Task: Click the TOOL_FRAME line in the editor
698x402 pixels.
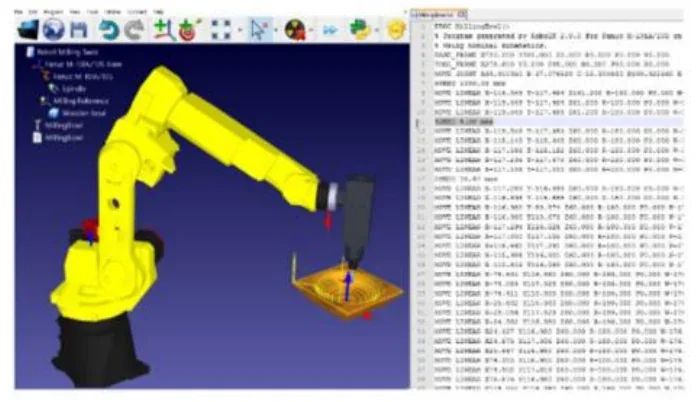Action: 552,65
